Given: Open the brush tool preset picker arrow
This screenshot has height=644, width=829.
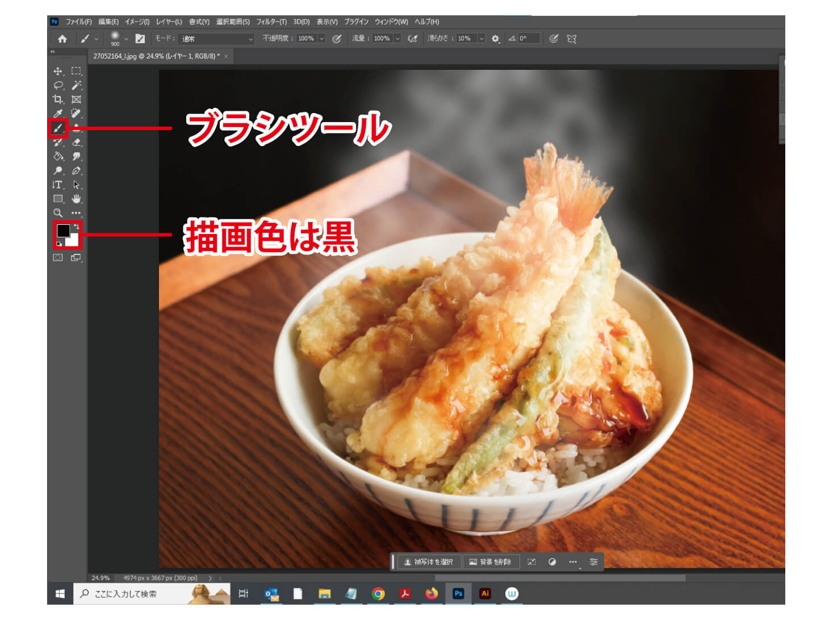Looking at the screenshot, I should tap(97, 39).
